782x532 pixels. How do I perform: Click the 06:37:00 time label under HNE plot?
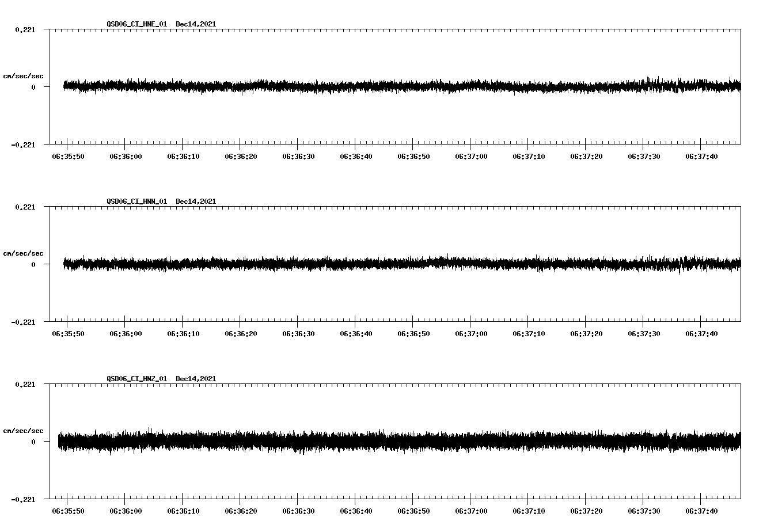(x=471, y=157)
